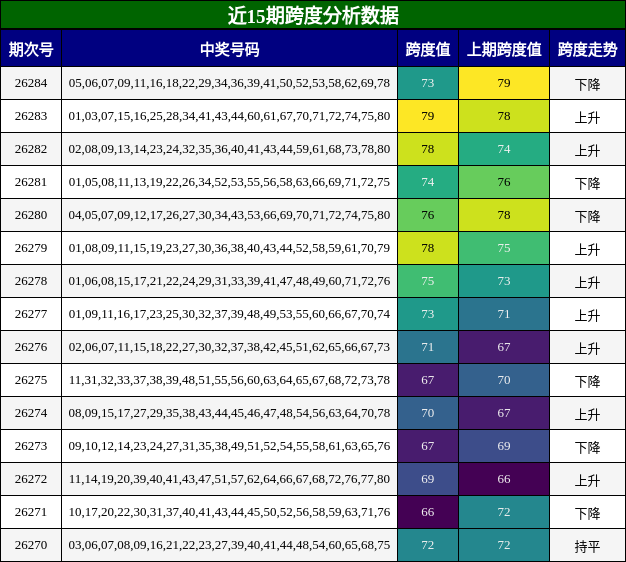Click the title 近15期跨度分析数据

pyautogui.click(x=313, y=16)
